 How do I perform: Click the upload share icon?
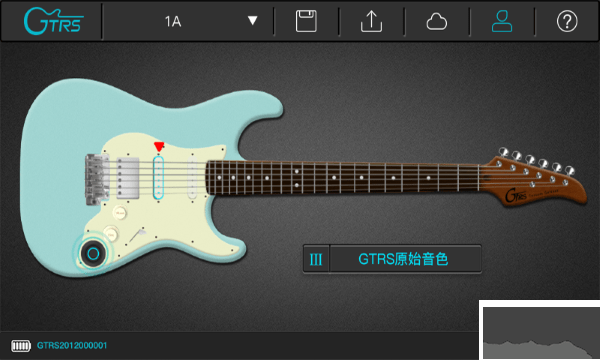click(371, 21)
